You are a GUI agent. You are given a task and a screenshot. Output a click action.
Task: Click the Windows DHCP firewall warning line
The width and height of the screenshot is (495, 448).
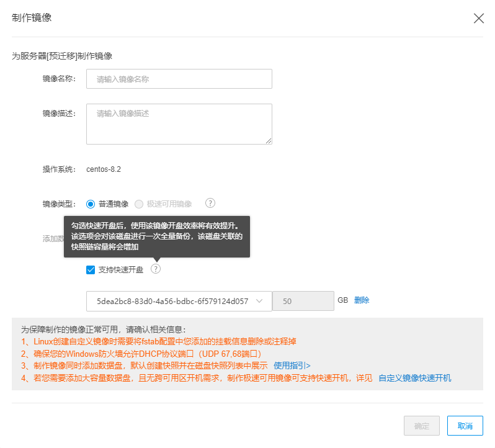click(141, 354)
